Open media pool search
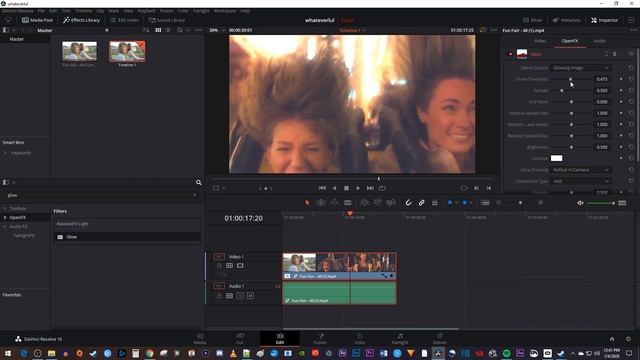Image resolution: width=640 pixels, height=360 pixels. coord(180,30)
